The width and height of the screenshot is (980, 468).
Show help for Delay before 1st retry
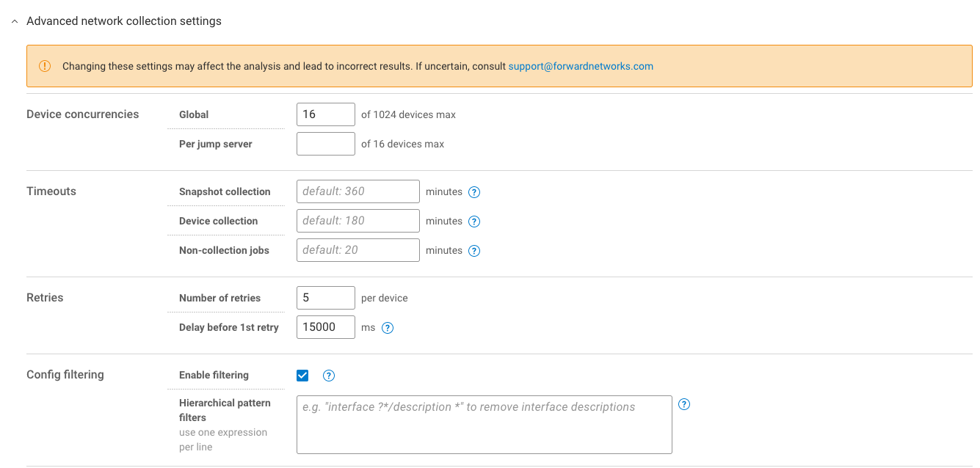[388, 328]
